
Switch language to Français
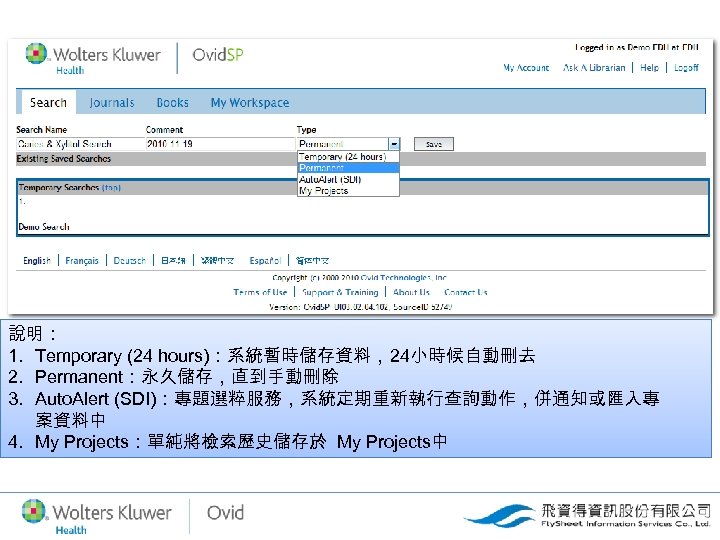82,260
